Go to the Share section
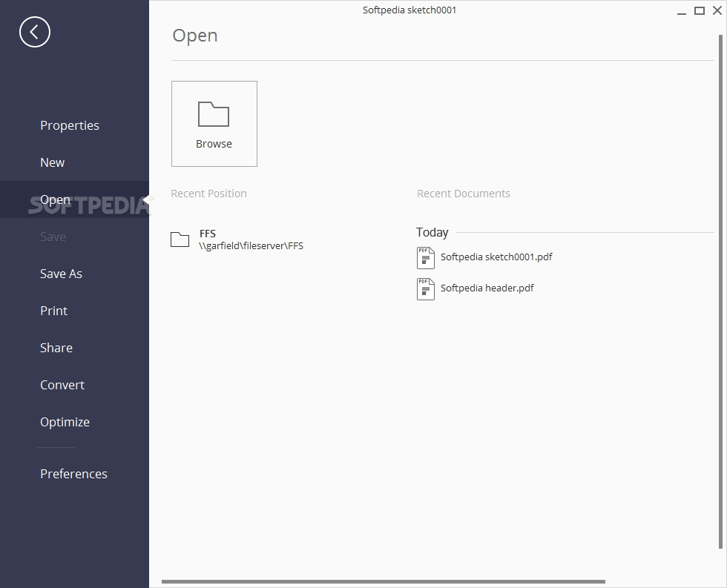Image resolution: width=727 pixels, height=588 pixels. coord(56,348)
